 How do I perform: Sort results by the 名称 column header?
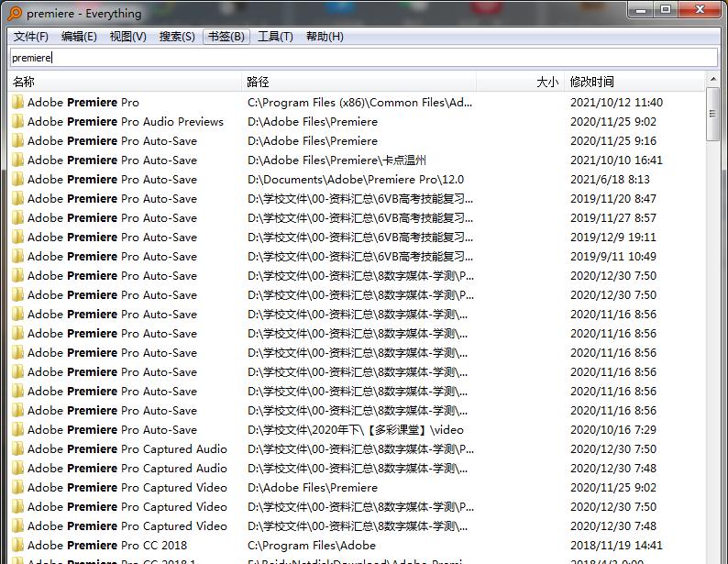click(x=125, y=83)
